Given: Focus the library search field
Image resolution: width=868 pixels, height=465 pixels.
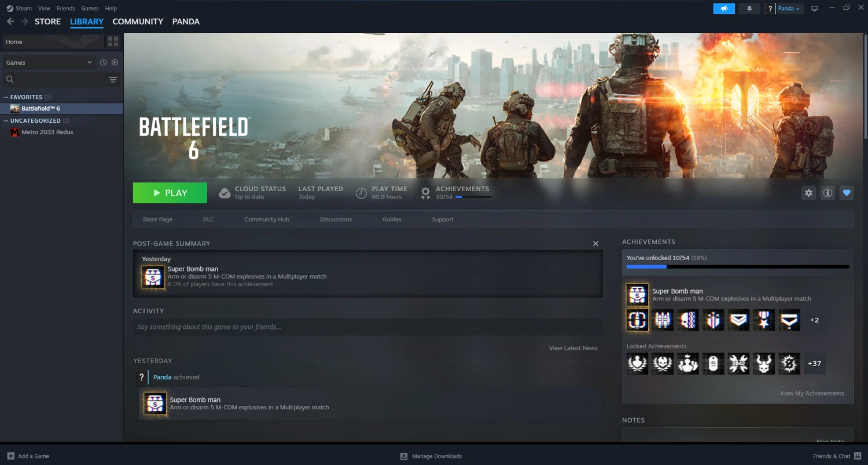Looking at the screenshot, I should click(56, 79).
